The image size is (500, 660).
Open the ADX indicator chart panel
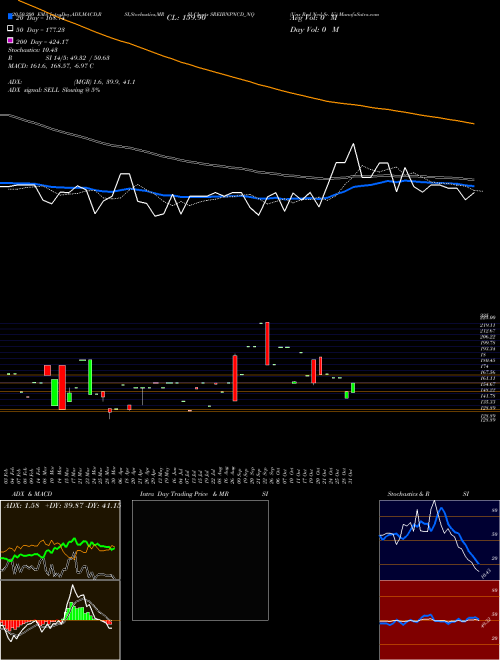tap(60, 540)
